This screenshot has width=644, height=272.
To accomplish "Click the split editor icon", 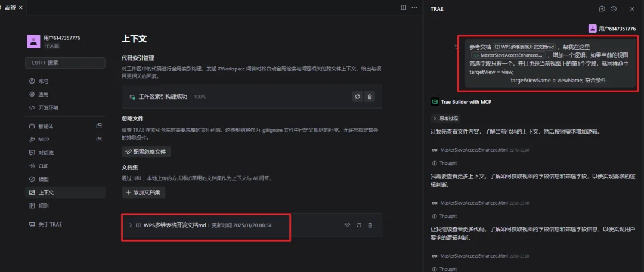I will [403, 7].
